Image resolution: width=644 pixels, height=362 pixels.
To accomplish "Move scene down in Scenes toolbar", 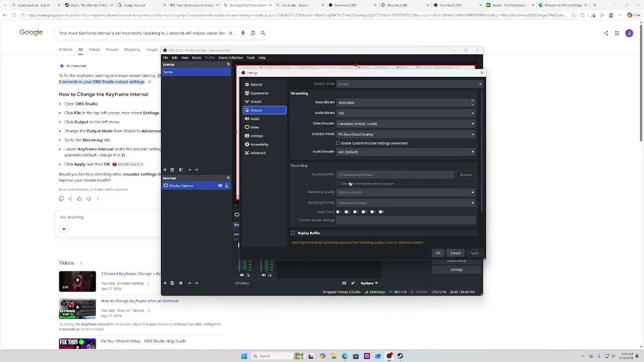I will pos(197,170).
